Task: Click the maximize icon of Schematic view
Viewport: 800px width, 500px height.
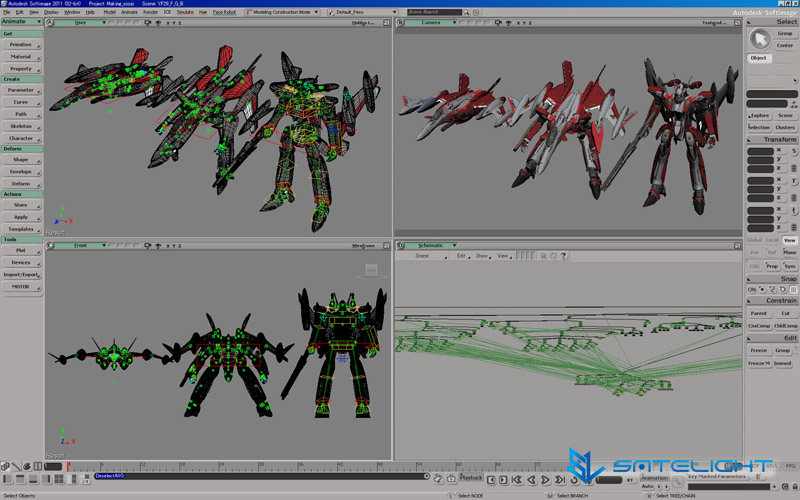Action: [737, 246]
